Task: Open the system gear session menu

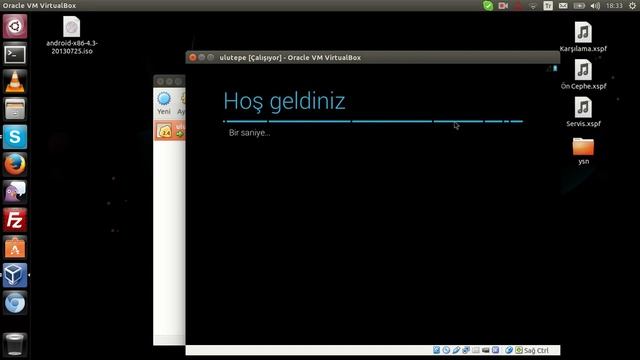Action: [x=632, y=6]
